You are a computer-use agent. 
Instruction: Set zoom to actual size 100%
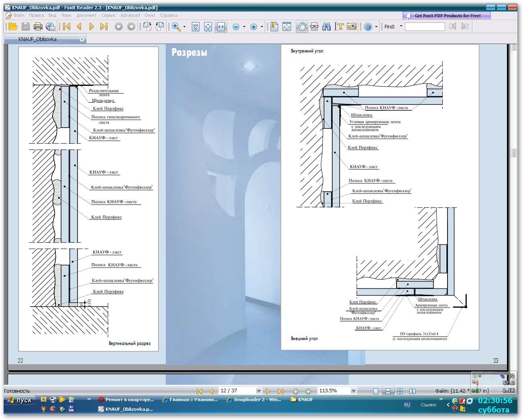[195, 26]
